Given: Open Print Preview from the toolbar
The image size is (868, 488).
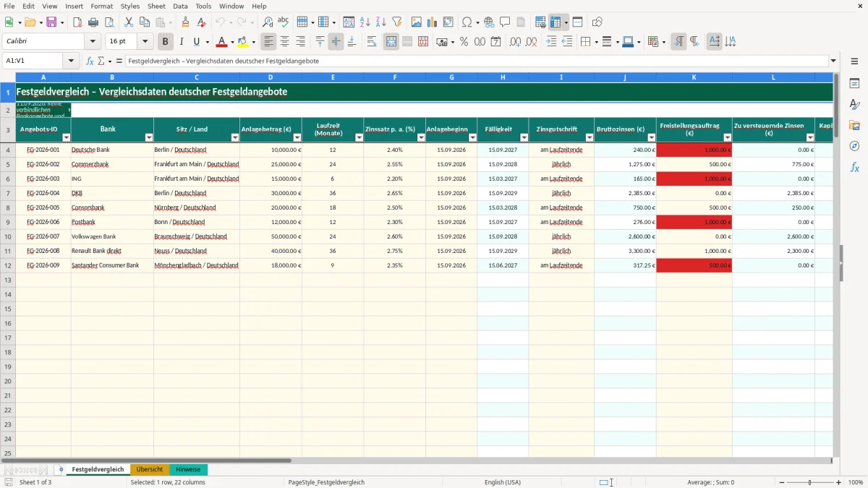Looking at the screenshot, I should [x=109, y=22].
